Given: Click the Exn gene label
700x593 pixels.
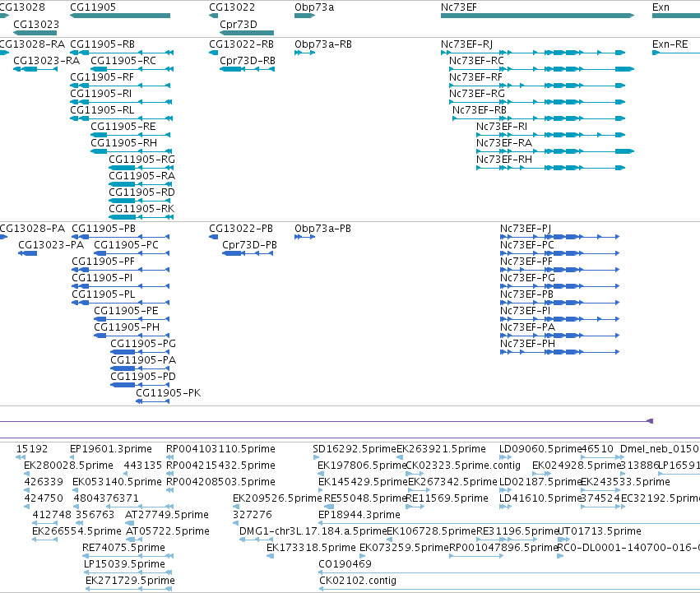Looking at the screenshot, I should (661, 7).
